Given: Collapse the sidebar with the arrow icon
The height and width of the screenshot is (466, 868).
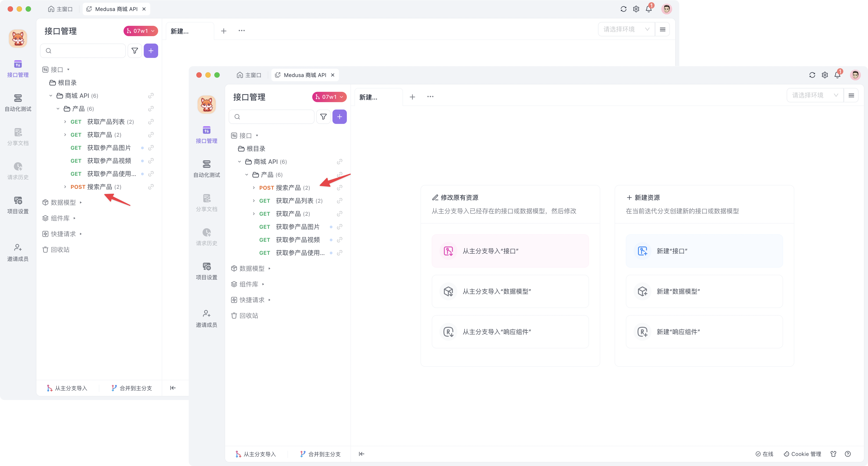Looking at the screenshot, I should point(361,454).
